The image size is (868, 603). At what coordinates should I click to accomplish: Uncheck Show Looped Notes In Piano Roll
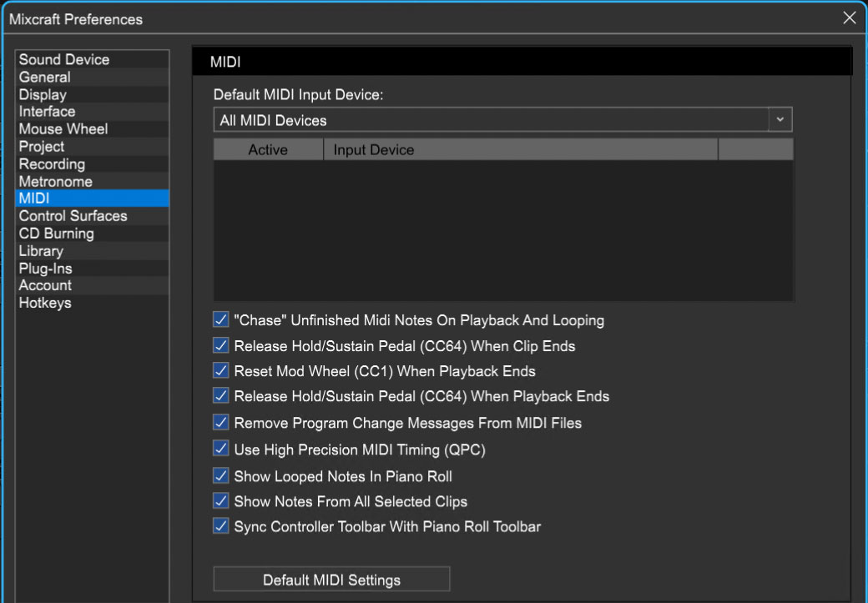click(x=221, y=475)
